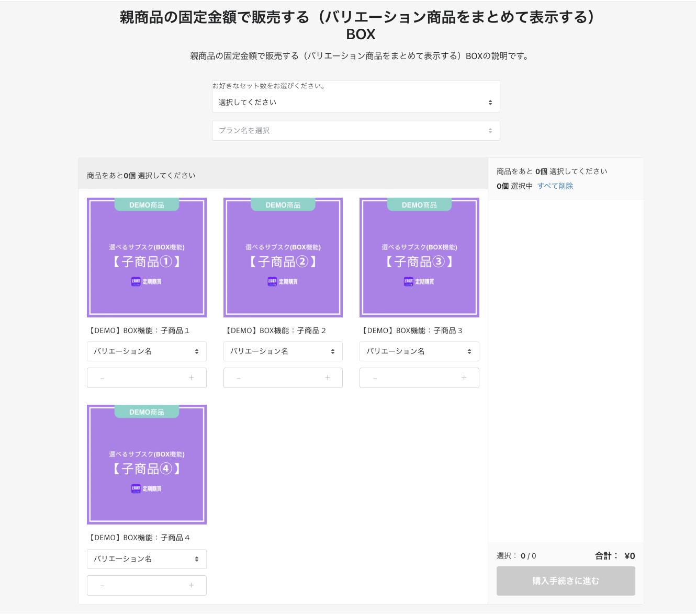Decrease quantity of 子商品２ with minus

[x=239, y=378]
